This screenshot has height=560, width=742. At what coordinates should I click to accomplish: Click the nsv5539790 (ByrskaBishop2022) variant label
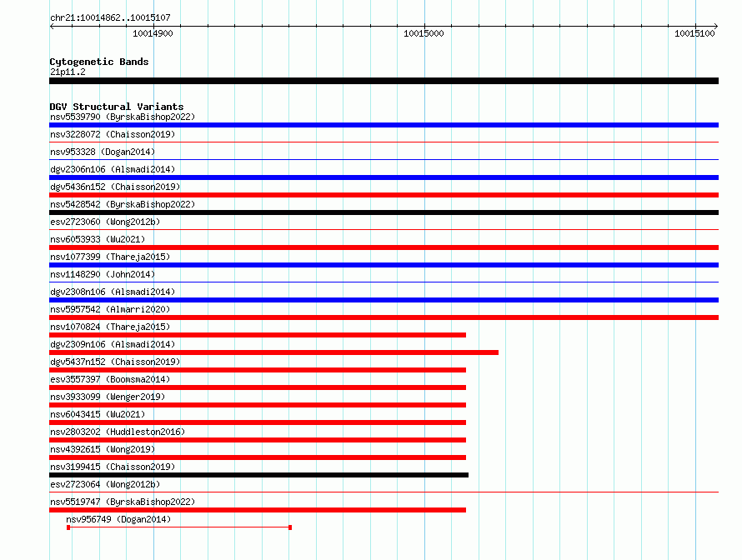[x=123, y=117]
